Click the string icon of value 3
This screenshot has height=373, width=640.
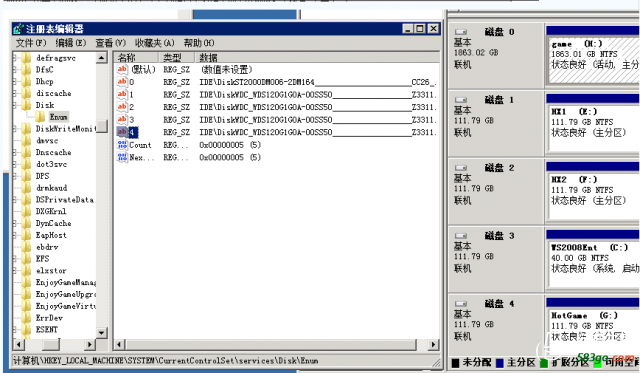122,120
